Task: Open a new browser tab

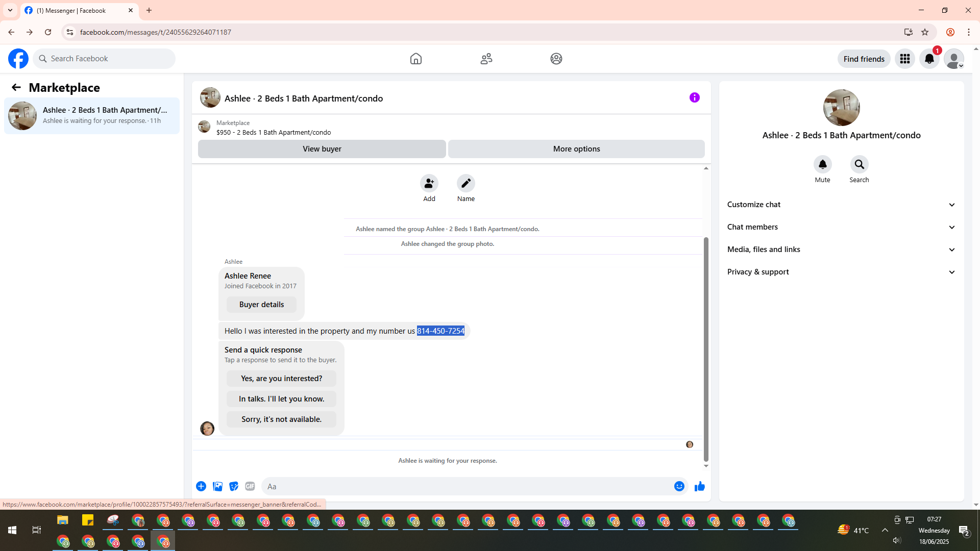Action: 149,10
